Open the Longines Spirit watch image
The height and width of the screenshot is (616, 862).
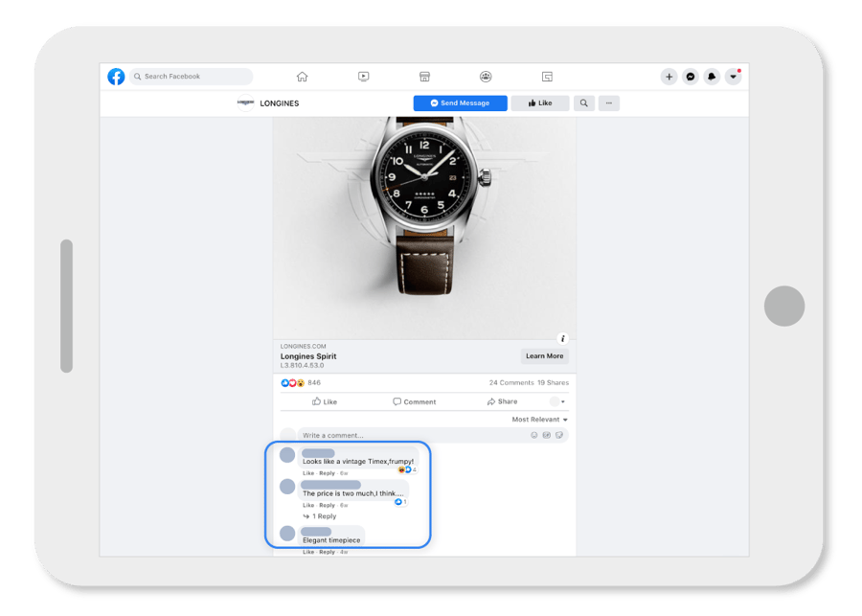point(424,228)
